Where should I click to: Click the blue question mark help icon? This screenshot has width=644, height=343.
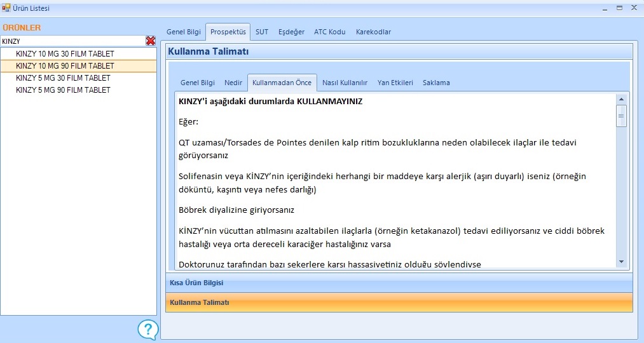tap(147, 329)
